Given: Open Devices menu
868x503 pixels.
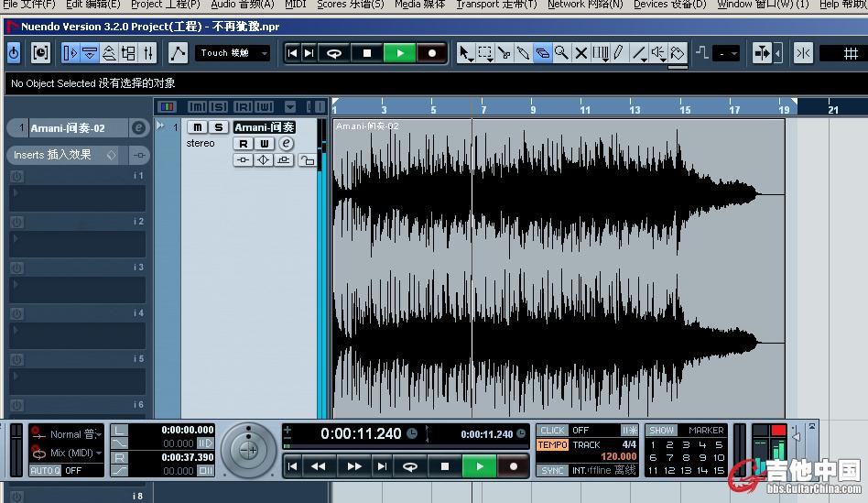Looking at the screenshot, I should (670, 5).
